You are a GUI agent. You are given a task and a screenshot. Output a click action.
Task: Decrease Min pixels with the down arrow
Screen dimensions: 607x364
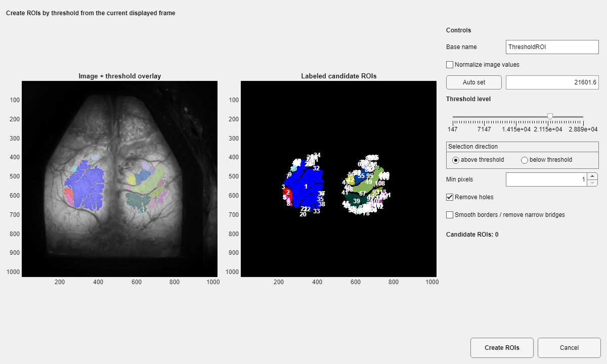(593, 183)
